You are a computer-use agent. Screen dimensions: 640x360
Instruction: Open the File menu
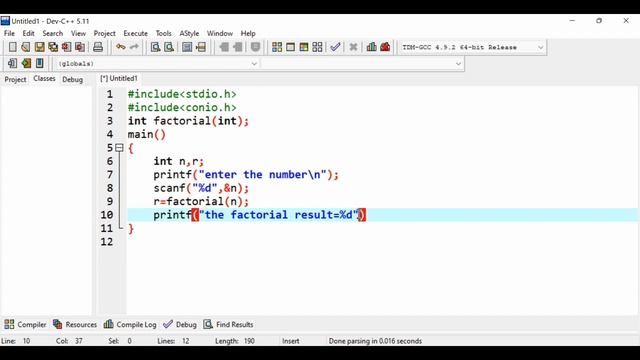[9, 33]
